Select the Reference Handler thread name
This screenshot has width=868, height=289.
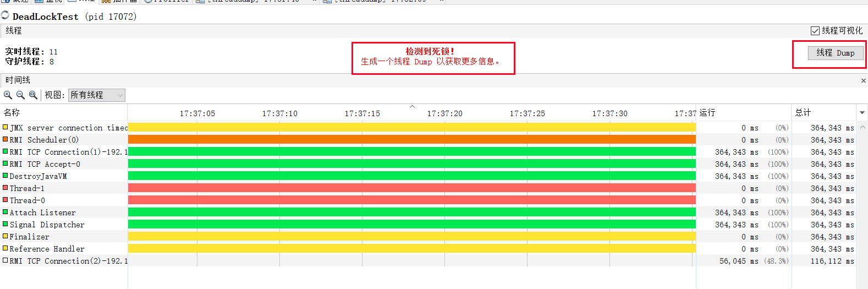point(47,249)
